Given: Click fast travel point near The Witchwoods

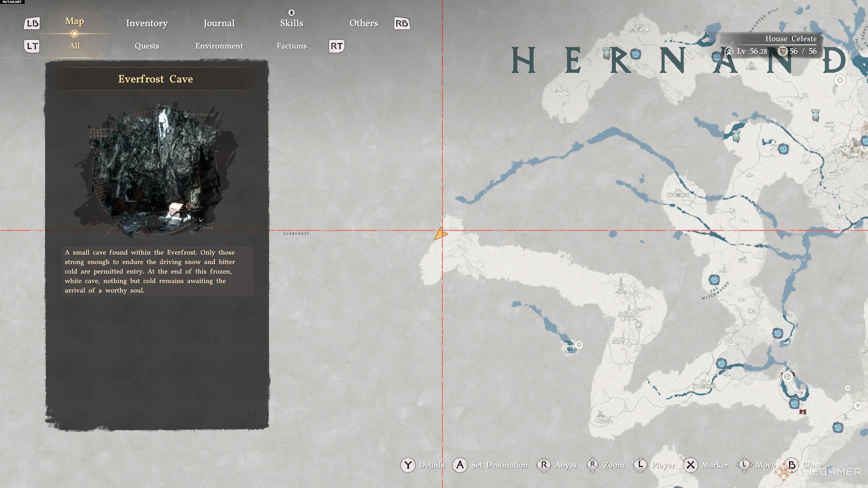Looking at the screenshot, I should click(x=714, y=279).
